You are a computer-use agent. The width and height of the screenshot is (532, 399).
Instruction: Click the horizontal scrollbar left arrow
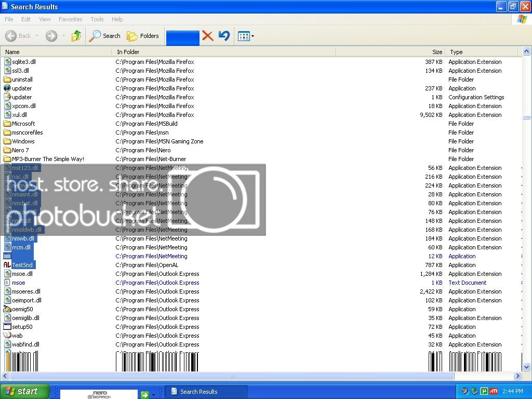[x=5, y=376]
